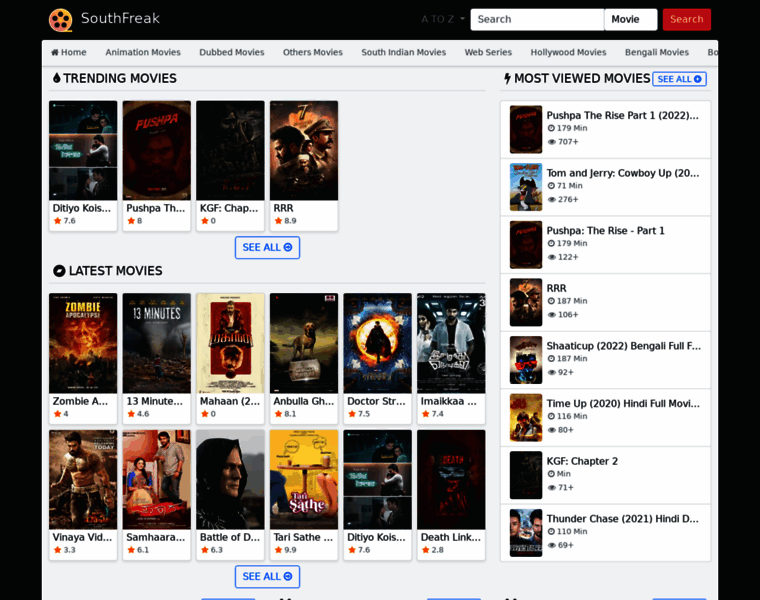The width and height of the screenshot is (760, 600).
Task: Open Doctor Strange movie poster
Action: pyautogui.click(x=378, y=343)
